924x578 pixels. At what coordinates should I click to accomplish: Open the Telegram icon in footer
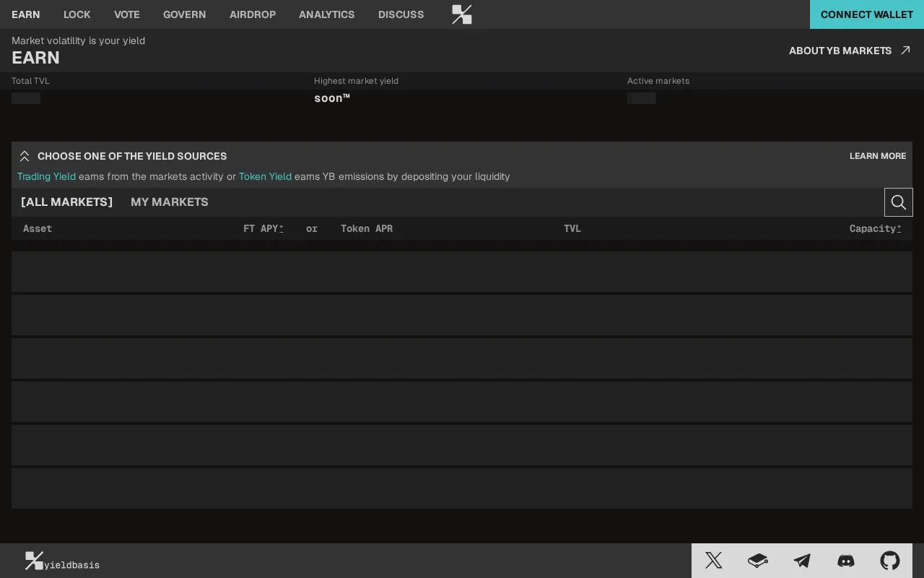pyautogui.click(x=802, y=561)
